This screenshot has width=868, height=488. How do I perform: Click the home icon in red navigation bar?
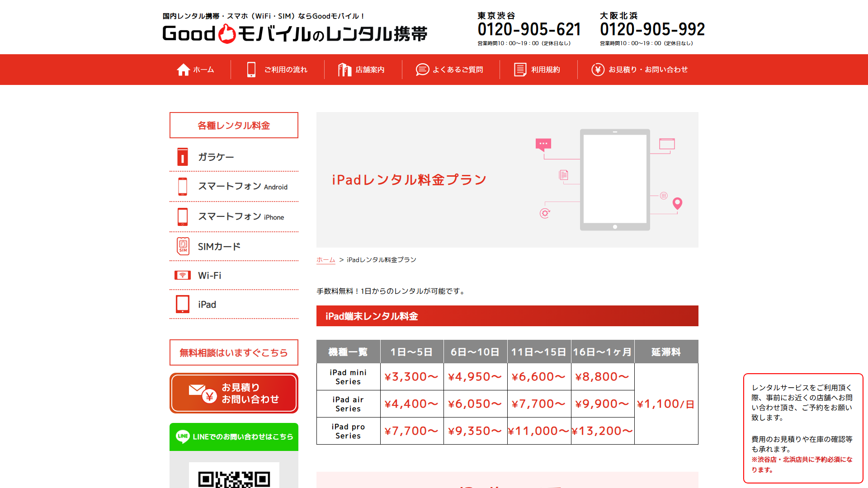[184, 69]
